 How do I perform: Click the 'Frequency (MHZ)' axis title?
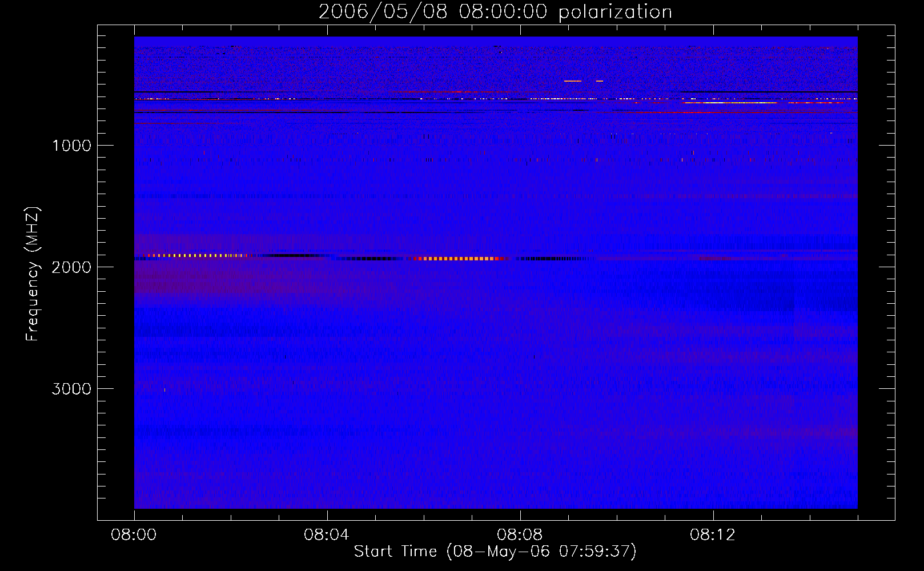coord(33,274)
